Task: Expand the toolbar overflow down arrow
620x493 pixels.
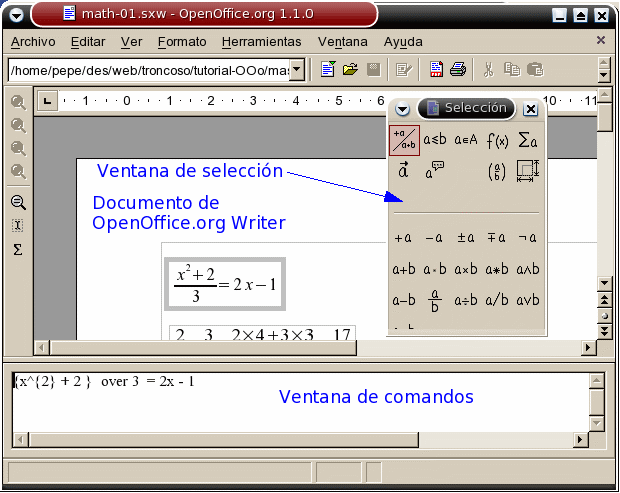Action: [603, 75]
